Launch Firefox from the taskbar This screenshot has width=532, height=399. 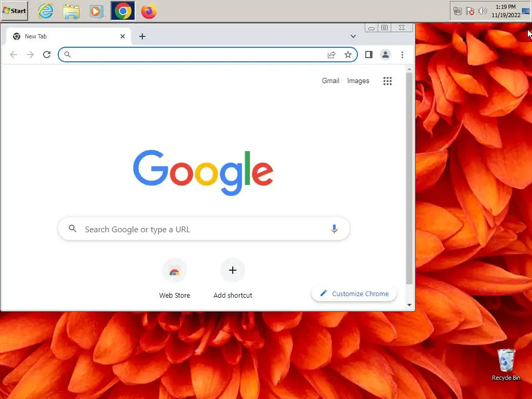(x=149, y=11)
